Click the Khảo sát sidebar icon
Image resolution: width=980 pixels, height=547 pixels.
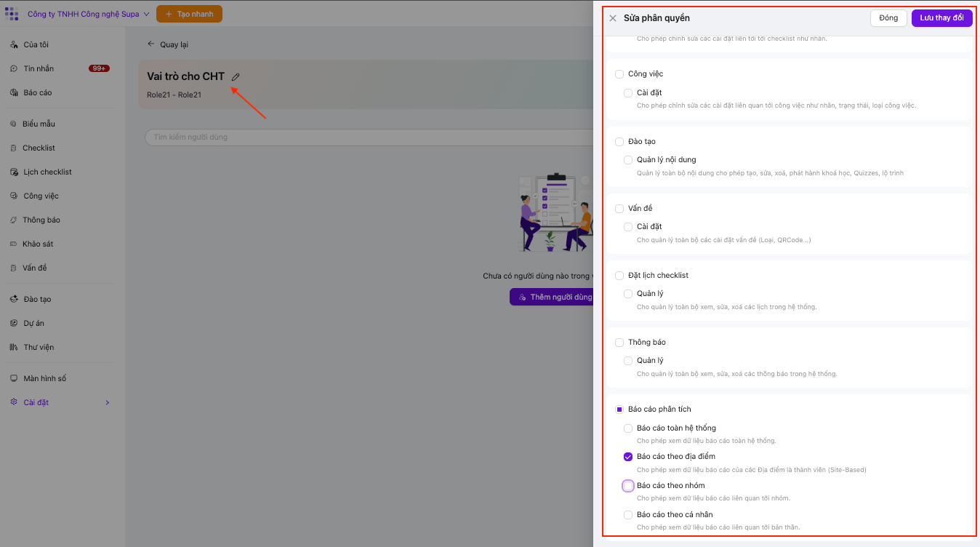click(x=14, y=244)
